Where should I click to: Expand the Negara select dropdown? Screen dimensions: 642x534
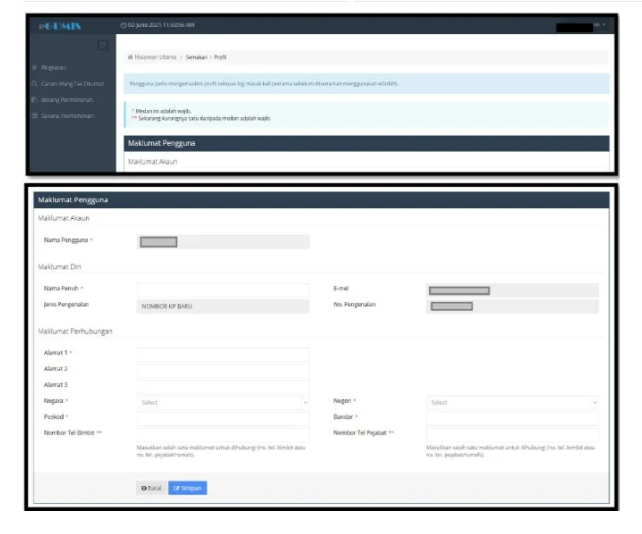(223, 403)
